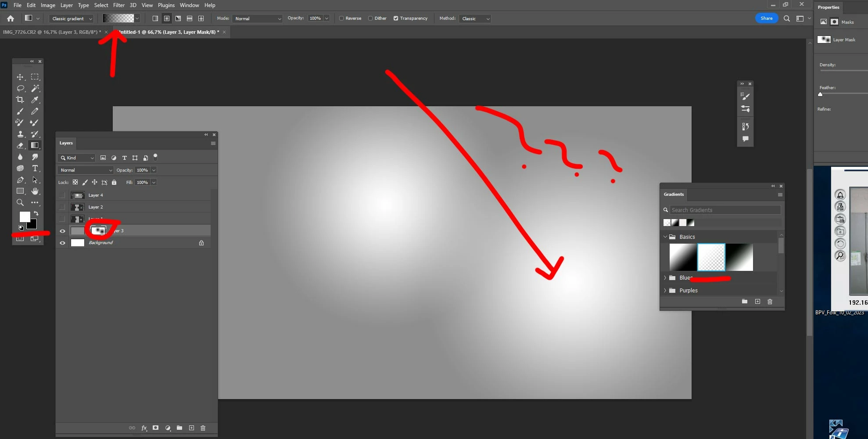Open layer style fx menu
Viewport: 868px width, 439px height.
(x=144, y=428)
